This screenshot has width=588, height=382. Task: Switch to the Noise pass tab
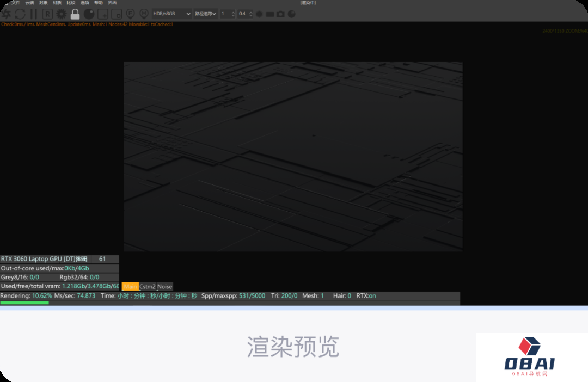(164, 286)
